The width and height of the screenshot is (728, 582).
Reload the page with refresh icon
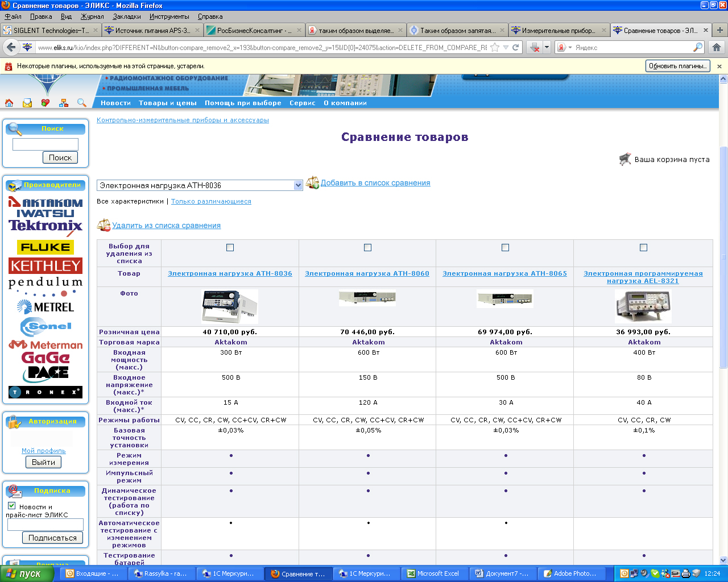click(x=515, y=48)
